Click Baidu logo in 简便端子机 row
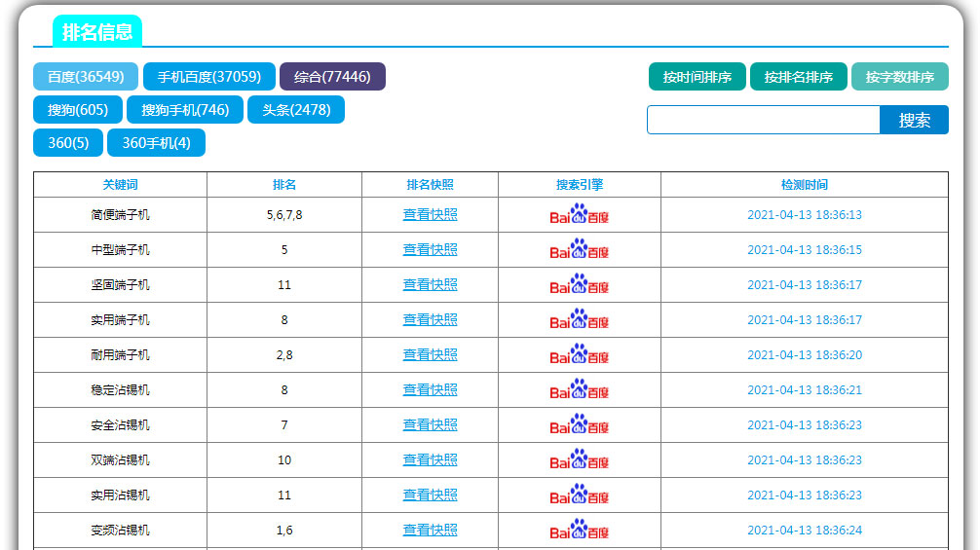This screenshot has height=550, width=980. coord(579,214)
